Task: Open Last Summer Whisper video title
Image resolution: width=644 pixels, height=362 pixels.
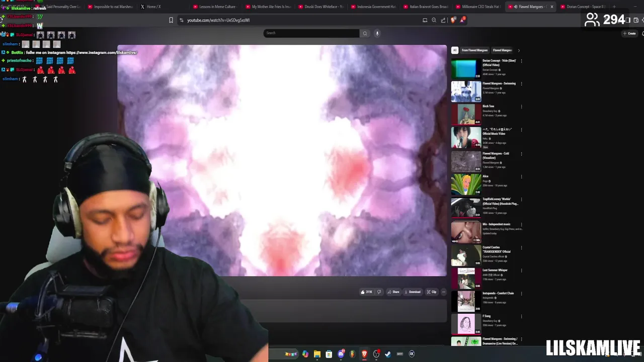Action: (495, 270)
